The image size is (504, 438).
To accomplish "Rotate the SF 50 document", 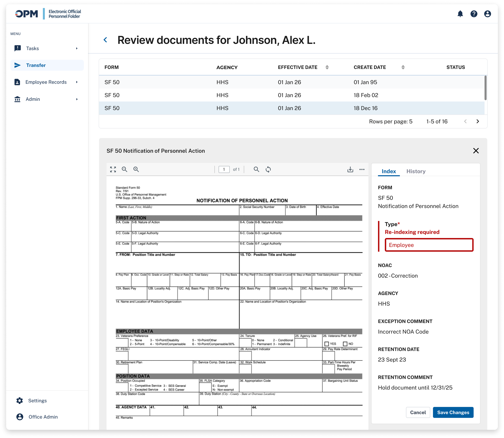I will click(x=268, y=169).
